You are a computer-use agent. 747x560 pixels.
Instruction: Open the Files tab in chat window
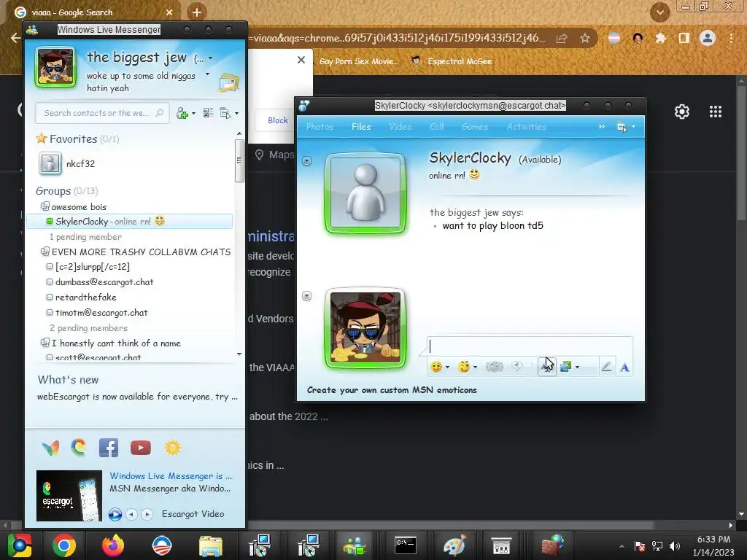[x=360, y=127]
